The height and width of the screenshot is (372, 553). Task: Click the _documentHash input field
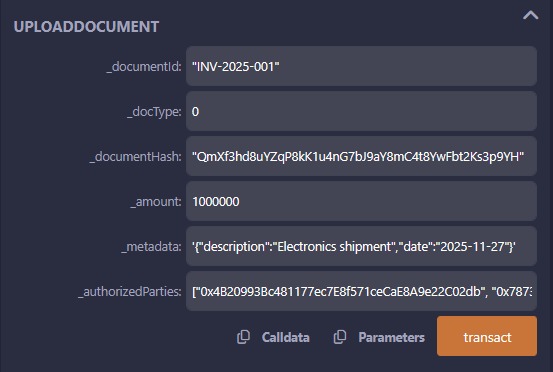(361, 156)
